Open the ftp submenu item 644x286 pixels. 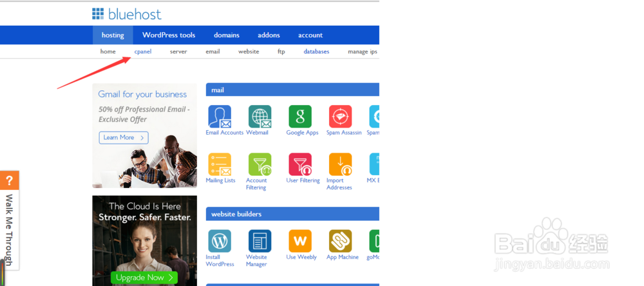click(281, 52)
